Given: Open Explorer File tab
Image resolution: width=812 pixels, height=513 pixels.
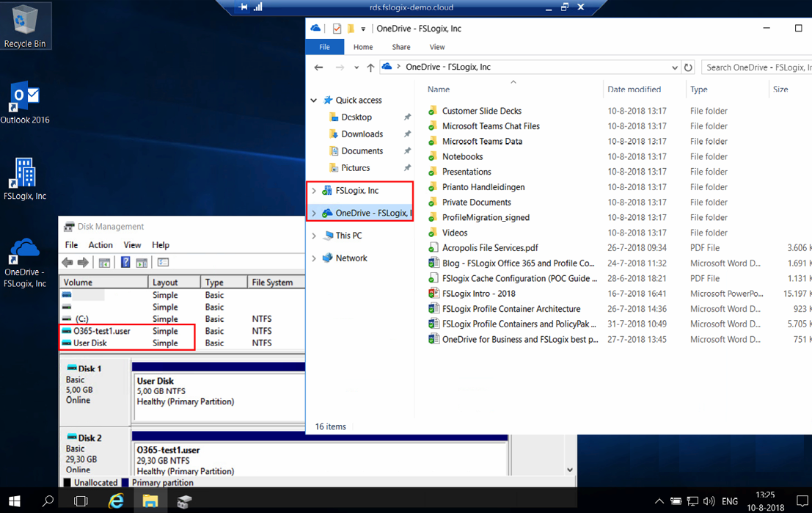Looking at the screenshot, I should (325, 47).
